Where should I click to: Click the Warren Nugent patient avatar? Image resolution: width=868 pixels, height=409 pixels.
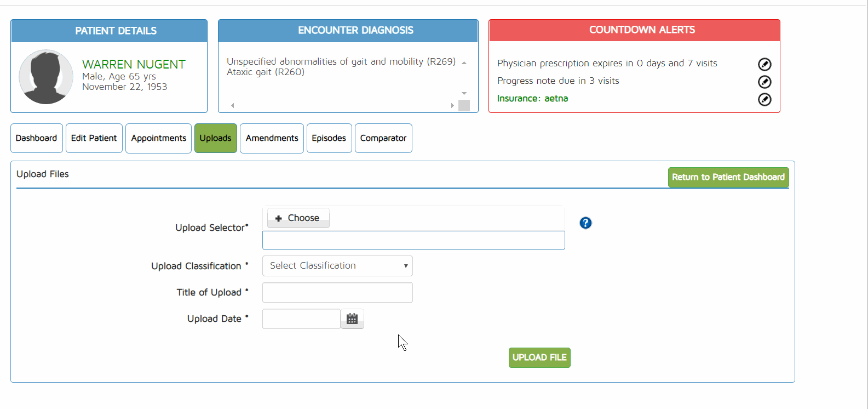coord(46,77)
